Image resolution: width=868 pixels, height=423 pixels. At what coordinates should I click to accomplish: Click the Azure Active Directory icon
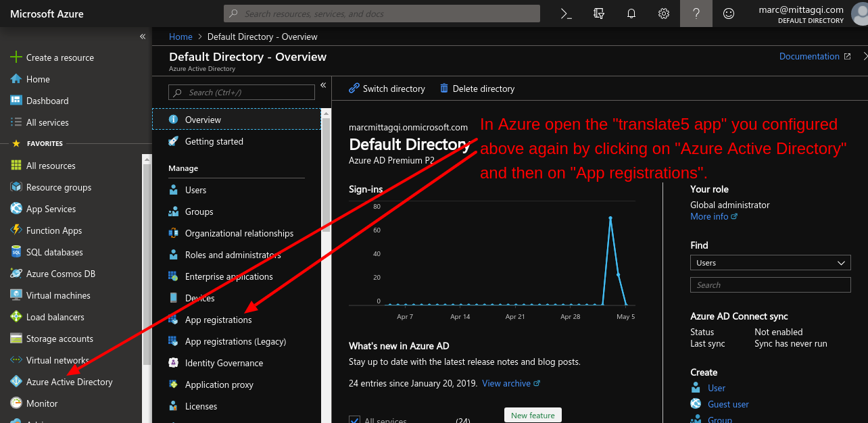tap(16, 382)
